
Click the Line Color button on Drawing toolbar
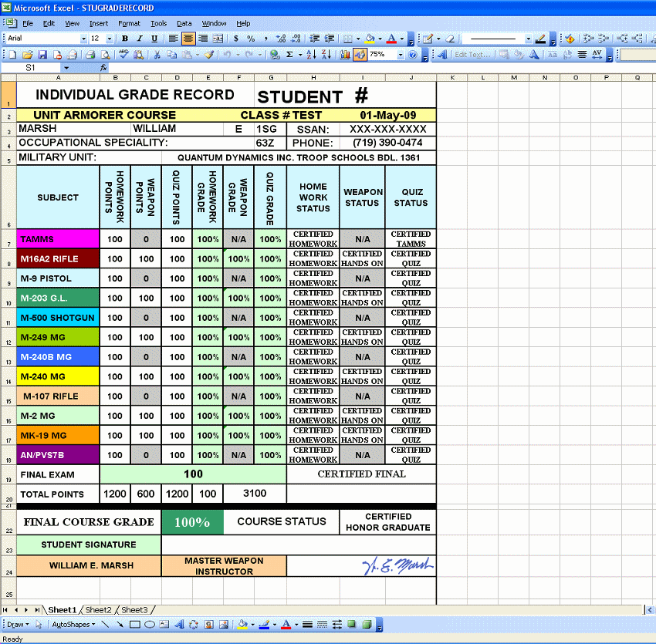pos(264,625)
